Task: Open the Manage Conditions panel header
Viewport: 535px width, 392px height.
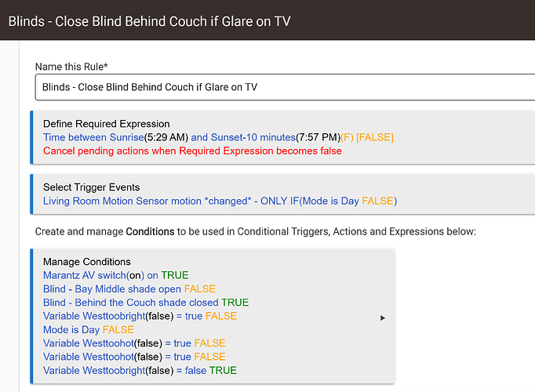Action: (x=86, y=262)
